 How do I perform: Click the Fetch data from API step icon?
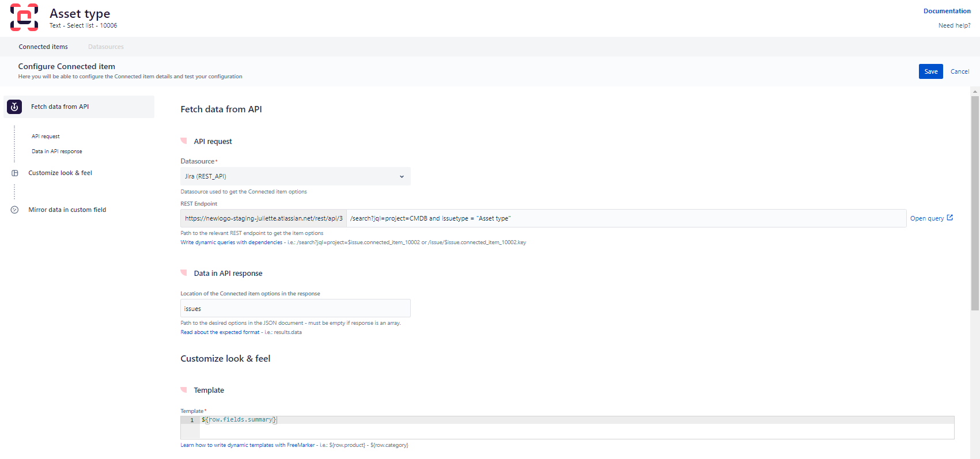(x=14, y=107)
